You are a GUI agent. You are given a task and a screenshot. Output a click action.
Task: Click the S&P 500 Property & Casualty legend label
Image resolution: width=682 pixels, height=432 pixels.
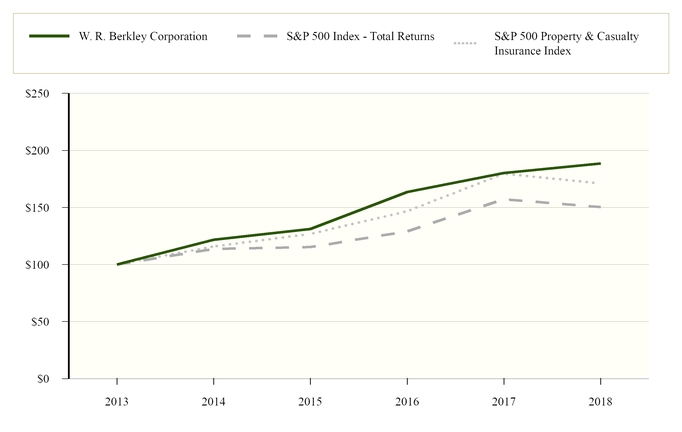[x=566, y=37]
